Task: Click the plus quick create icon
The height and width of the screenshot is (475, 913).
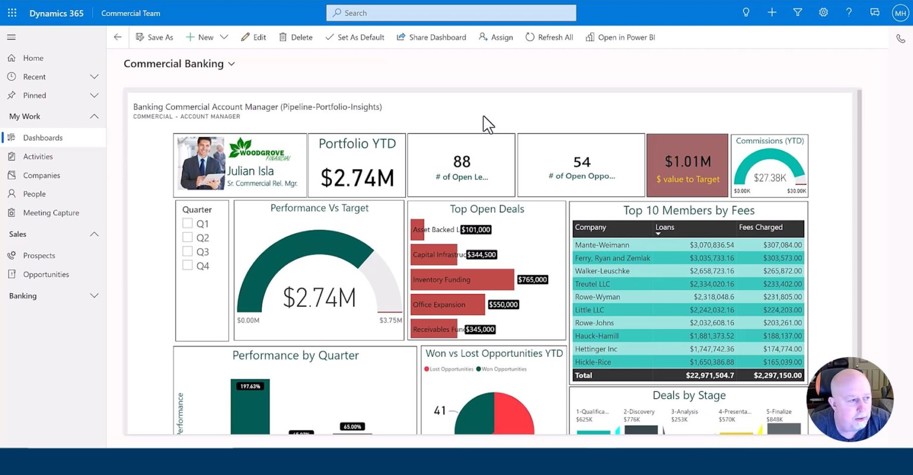Action: point(772,12)
